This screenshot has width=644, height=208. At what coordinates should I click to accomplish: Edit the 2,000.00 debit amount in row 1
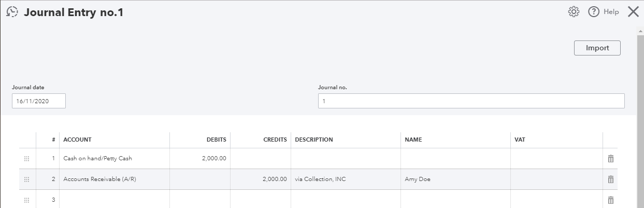[200, 158]
